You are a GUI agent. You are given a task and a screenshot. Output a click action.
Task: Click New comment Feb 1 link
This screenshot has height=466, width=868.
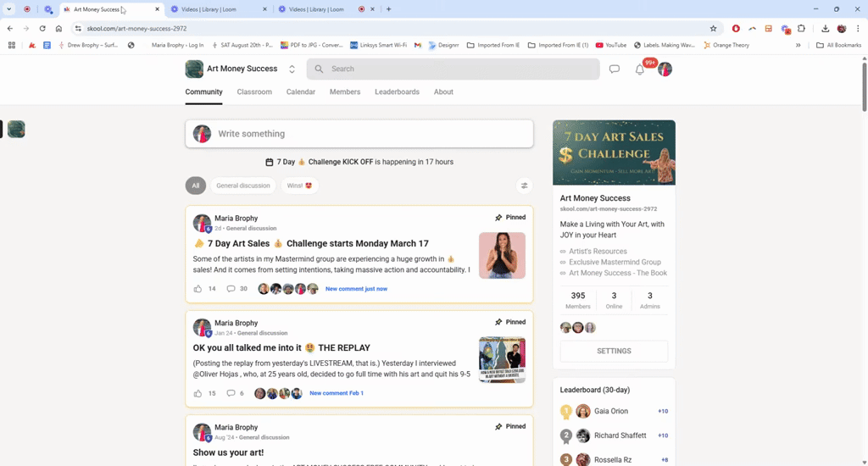(336, 393)
